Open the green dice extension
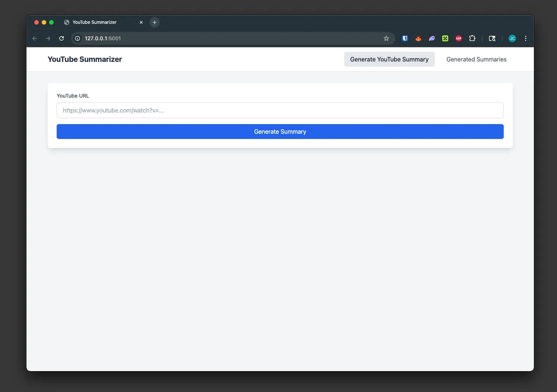 pos(445,38)
